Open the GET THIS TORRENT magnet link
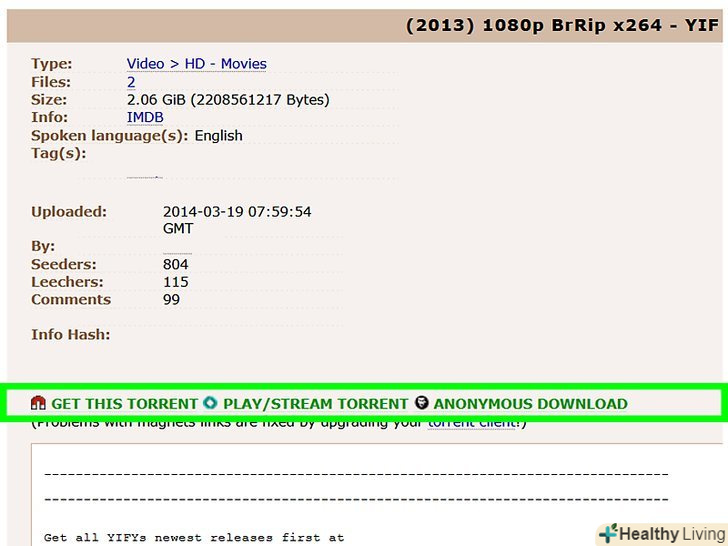Image resolution: width=728 pixels, height=546 pixels. [x=124, y=404]
